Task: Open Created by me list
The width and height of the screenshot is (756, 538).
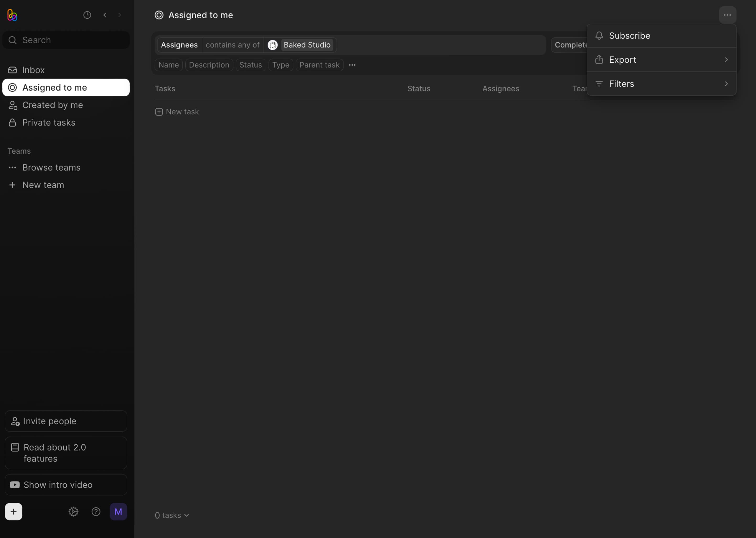Action: pyautogui.click(x=66, y=105)
